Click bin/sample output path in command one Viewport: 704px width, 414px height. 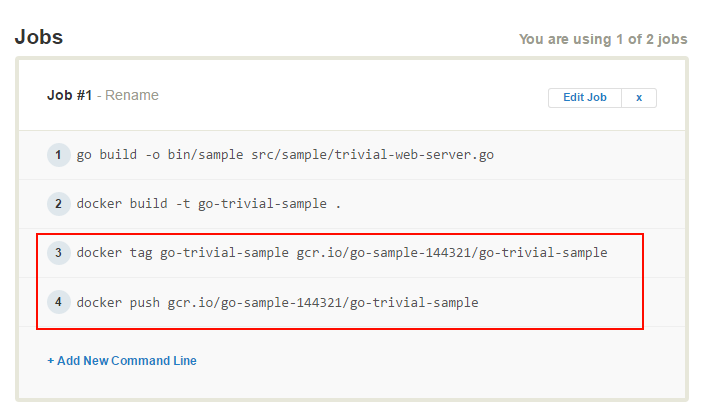[x=205, y=155]
